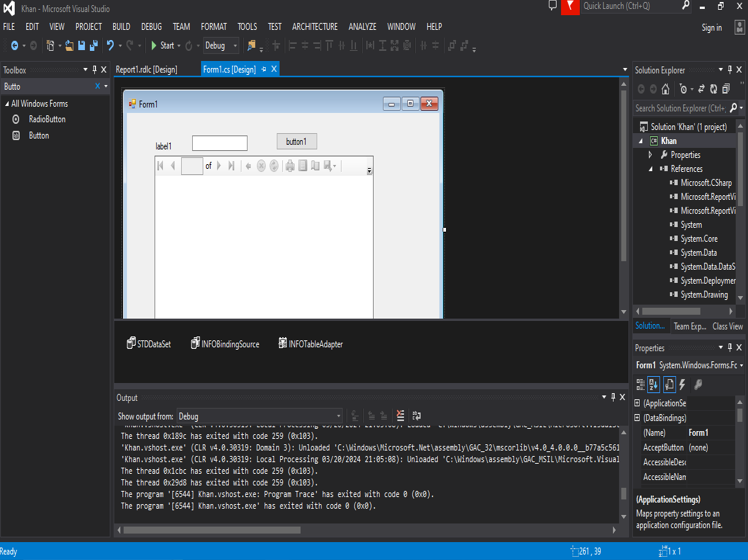Click report viewer Next Page arrow

219,166
